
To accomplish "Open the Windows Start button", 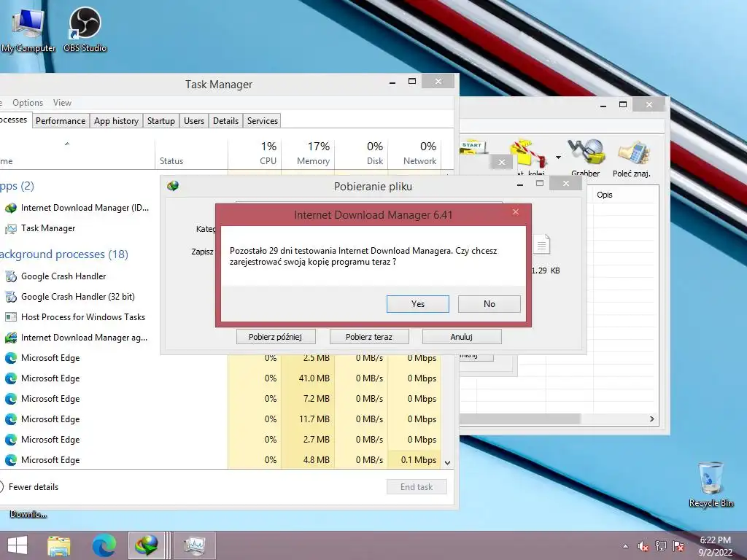I will point(18,545).
